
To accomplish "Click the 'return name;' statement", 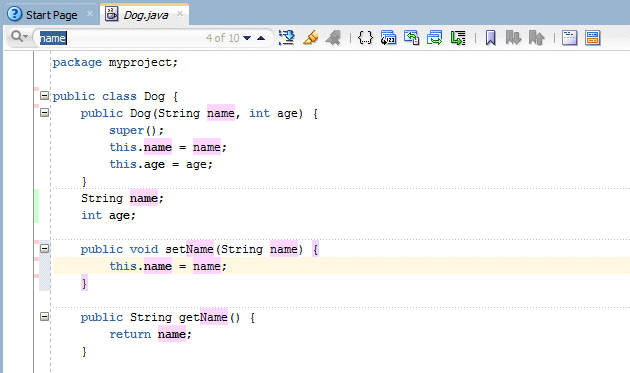I will click(151, 334).
